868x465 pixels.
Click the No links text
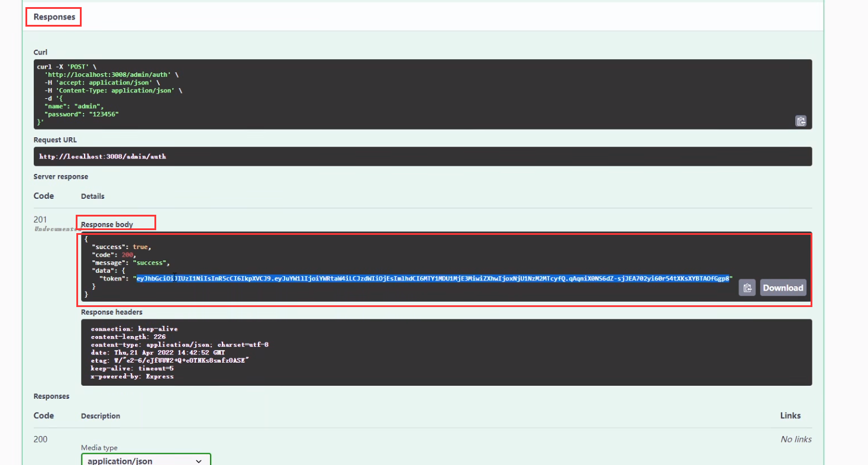[x=796, y=439]
